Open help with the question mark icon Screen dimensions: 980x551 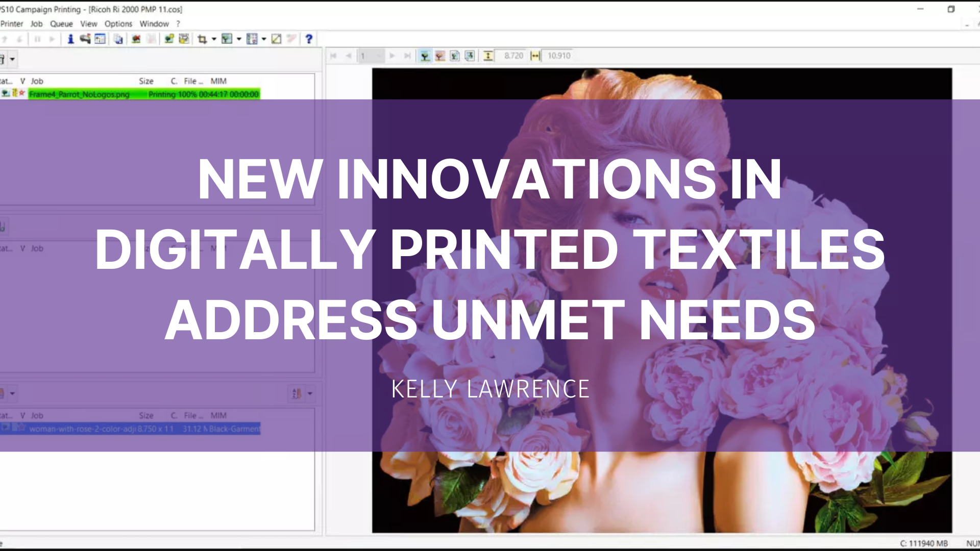309,39
